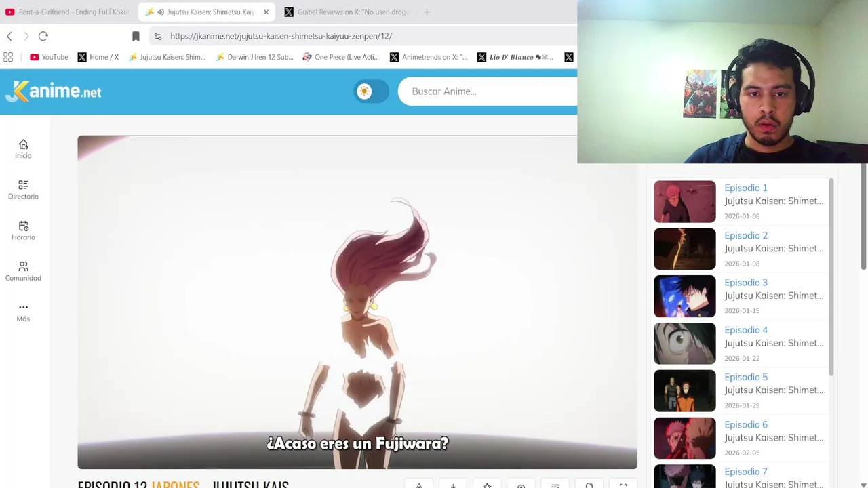Viewport: 868px width, 488px height.
Task: Open the Jujutsu Kaisen: Shim... bookmark
Action: [x=167, y=57]
